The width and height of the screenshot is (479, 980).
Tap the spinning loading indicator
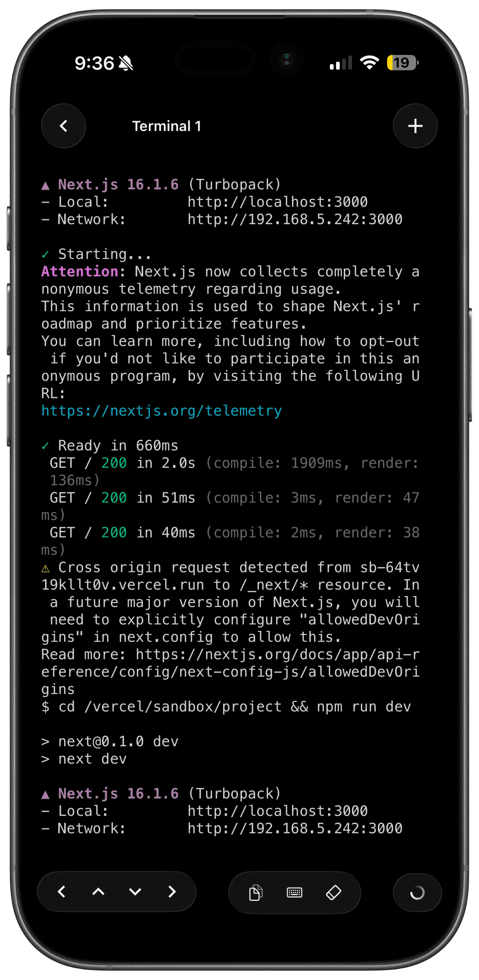417,893
